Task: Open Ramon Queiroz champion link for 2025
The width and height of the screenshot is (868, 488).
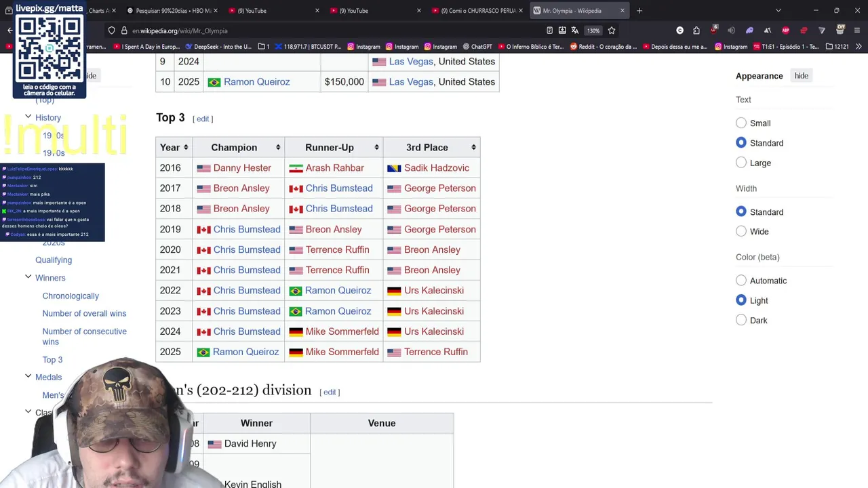Action: 245,352
